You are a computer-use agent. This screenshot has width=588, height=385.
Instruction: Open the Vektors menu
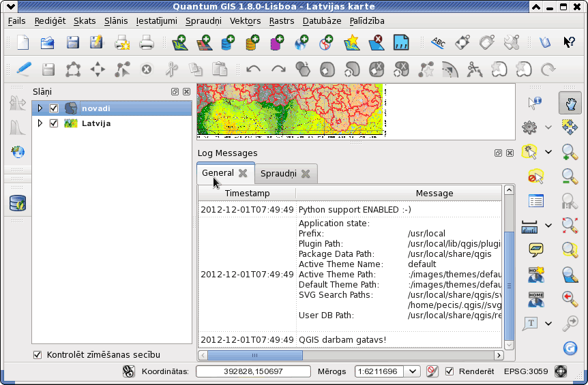[246, 21]
